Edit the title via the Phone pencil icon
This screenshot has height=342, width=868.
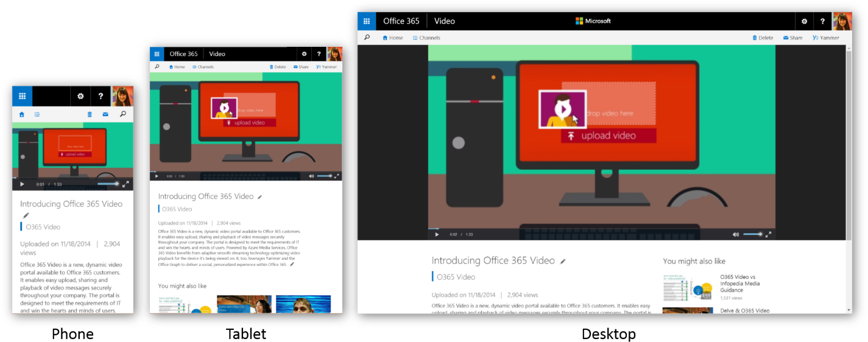26,215
